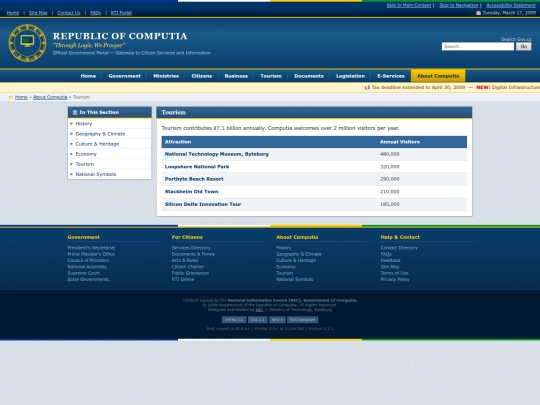
Task: Select Portbyte Beach Resort in the table
Action: (x=194, y=179)
